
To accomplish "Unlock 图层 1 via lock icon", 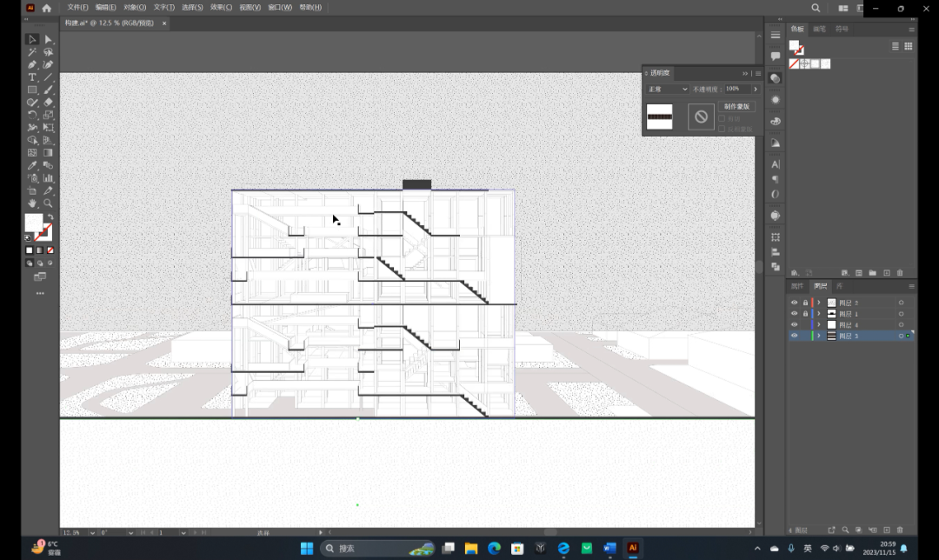I will coord(805,313).
